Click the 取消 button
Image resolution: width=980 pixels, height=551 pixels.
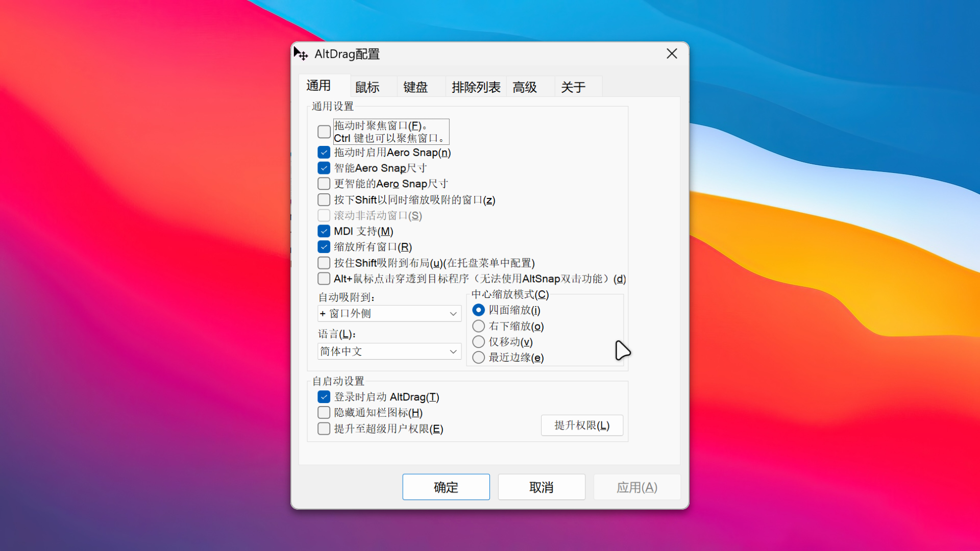[542, 487]
